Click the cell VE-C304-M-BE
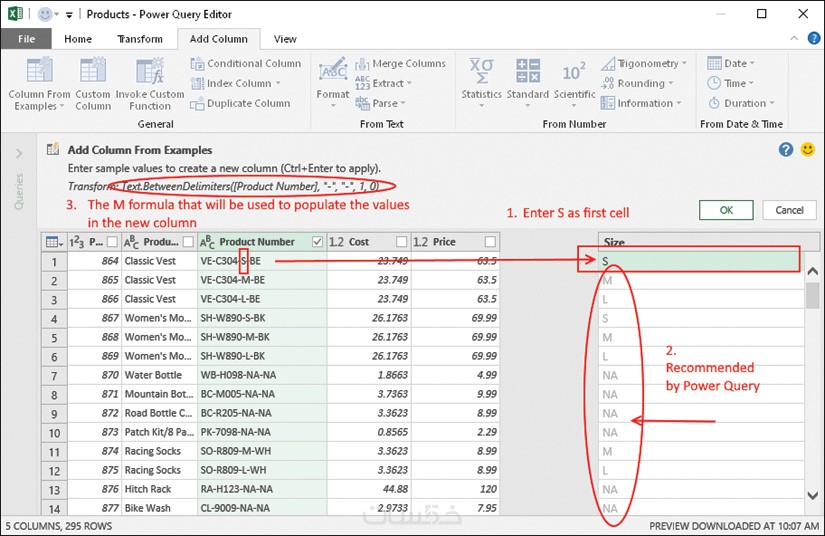Screen dimensions: 825x536 (x=262, y=280)
